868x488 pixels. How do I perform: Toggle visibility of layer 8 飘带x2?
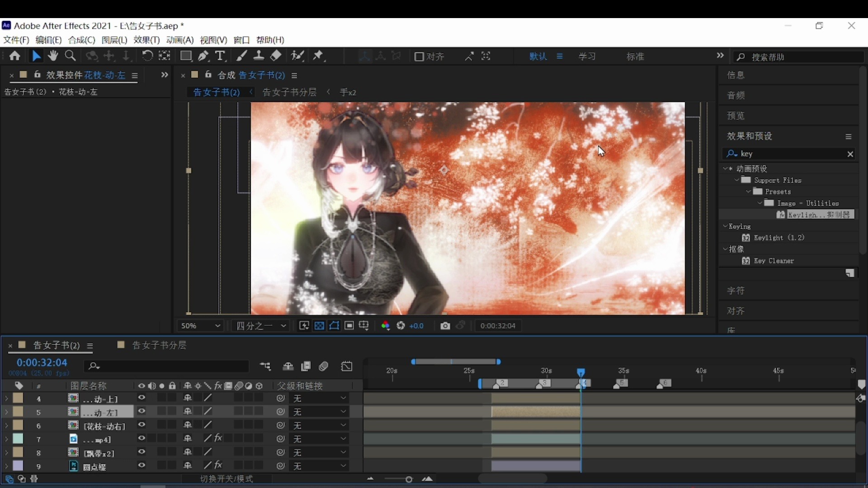pos(142,452)
